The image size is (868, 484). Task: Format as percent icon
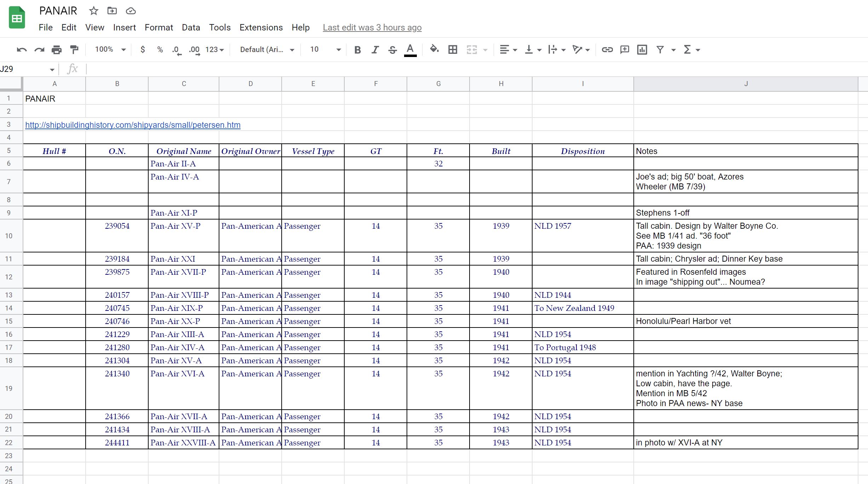[160, 50]
